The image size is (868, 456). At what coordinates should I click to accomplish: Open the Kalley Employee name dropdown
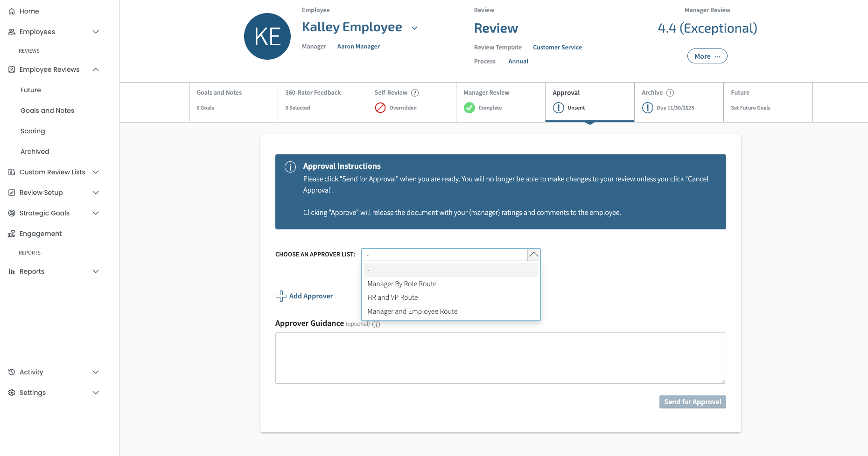click(414, 28)
